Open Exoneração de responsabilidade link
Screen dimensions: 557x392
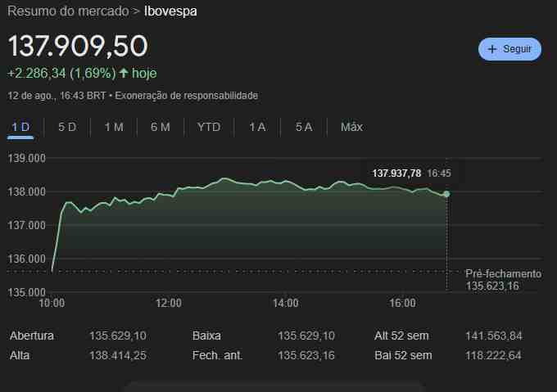tap(187, 96)
